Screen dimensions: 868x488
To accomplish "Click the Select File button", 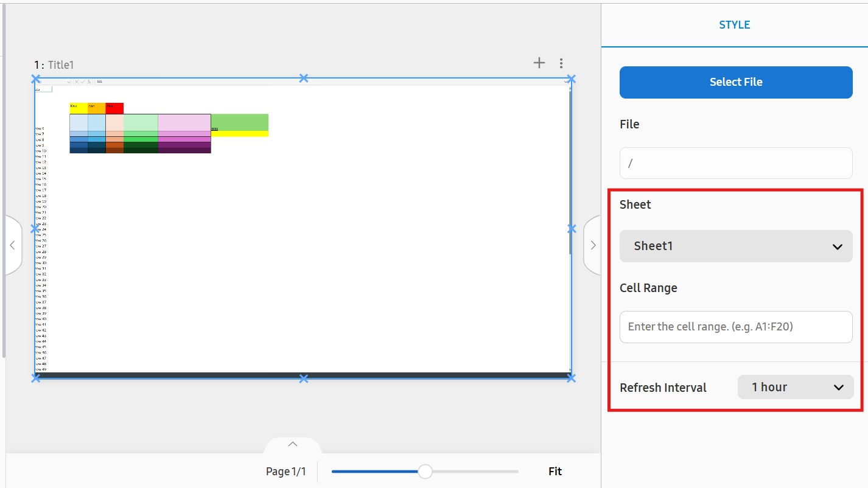I will (x=735, y=82).
